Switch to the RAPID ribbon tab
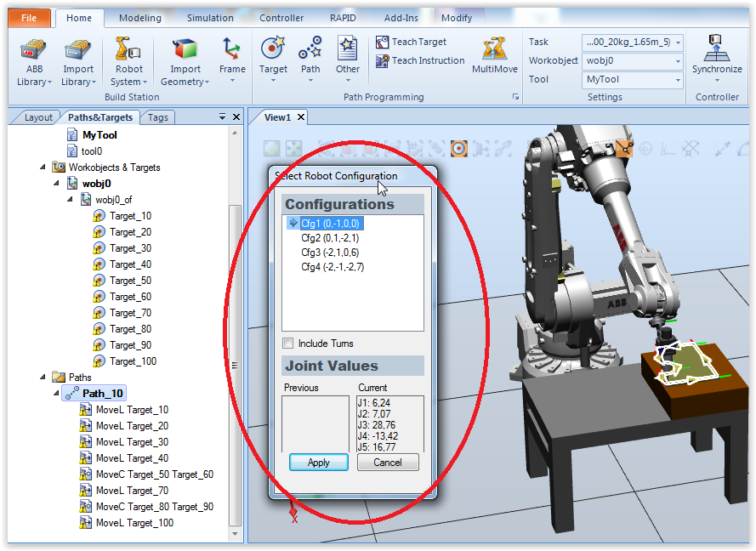This screenshot has width=756, height=551. click(x=343, y=18)
